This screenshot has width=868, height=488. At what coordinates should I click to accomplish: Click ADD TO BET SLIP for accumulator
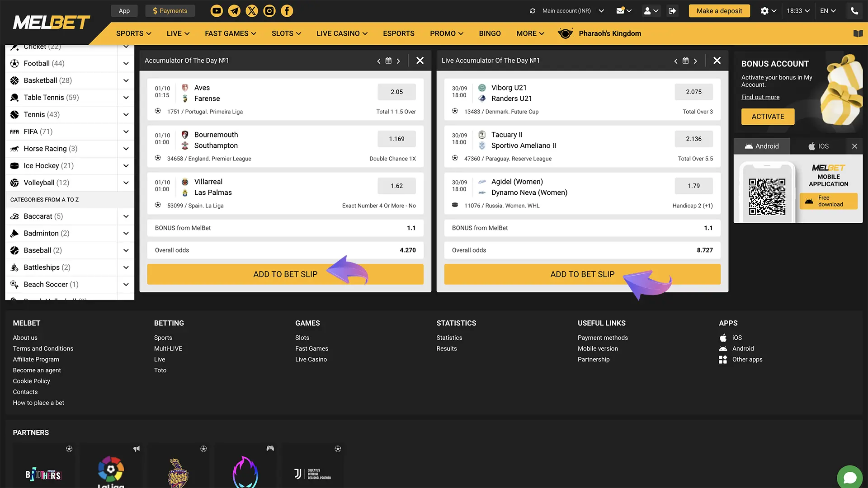click(285, 274)
